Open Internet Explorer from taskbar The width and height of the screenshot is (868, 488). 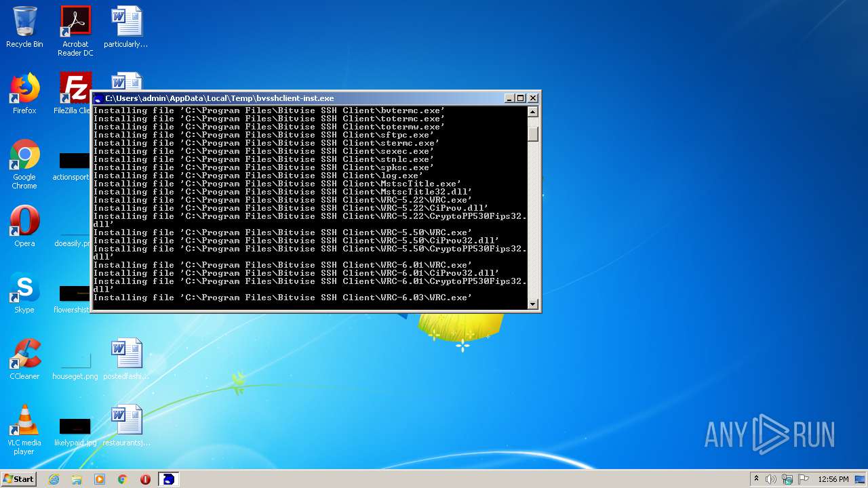54,479
